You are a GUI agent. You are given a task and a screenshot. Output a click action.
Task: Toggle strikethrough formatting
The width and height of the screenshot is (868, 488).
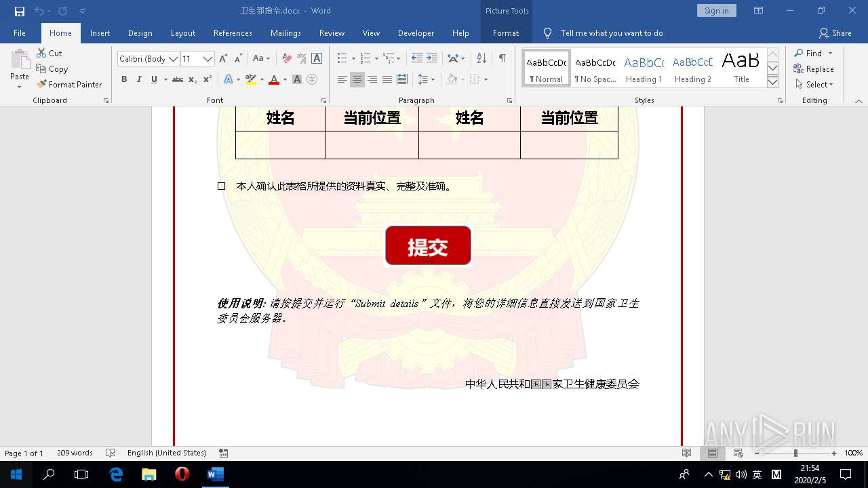pyautogui.click(x=178, y=79)
